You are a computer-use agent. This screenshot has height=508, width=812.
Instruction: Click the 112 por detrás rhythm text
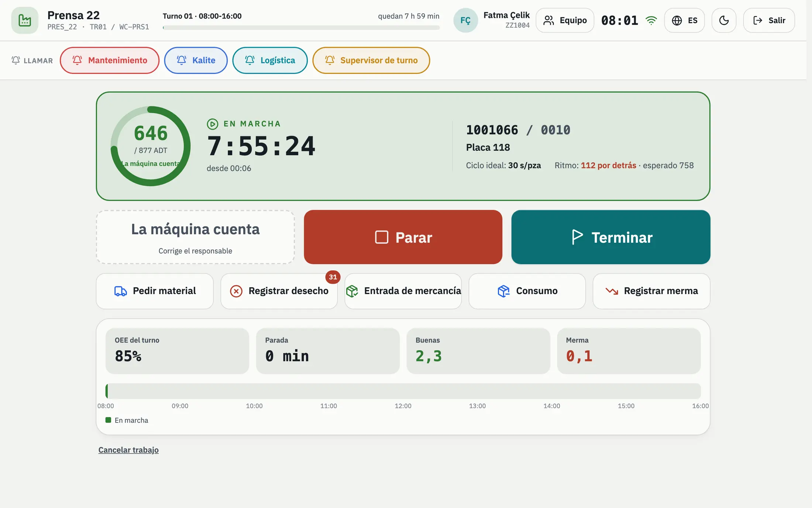point(608,166)
